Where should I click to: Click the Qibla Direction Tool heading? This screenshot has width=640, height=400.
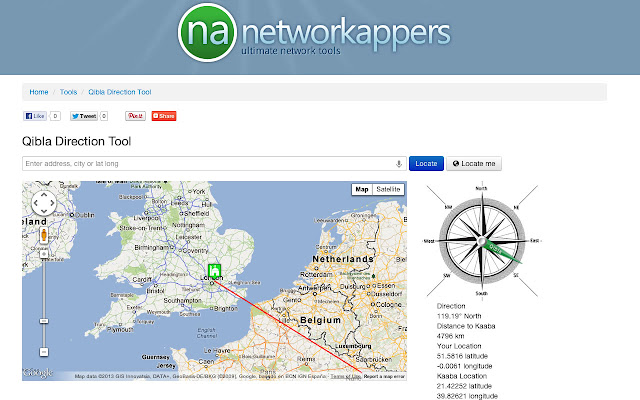click(x=76, y=141)
